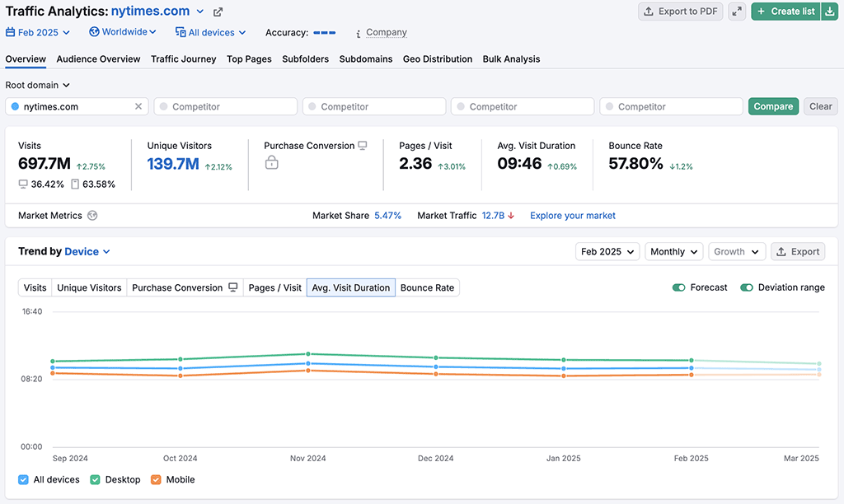The image size is (844, 504).
Task: Click the first Competitor input field
Action: (x=226, y=106)
